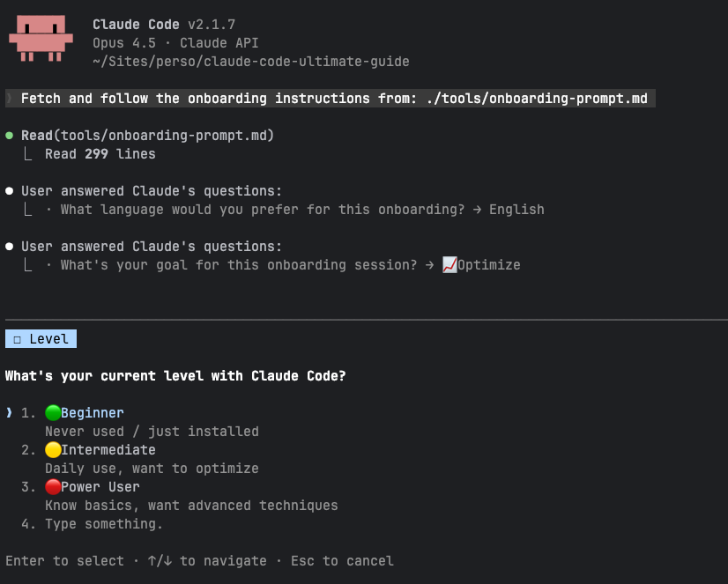Click the green dot beside Read(tools/onboarding-prompt.md)
The height and width of the screenshot is (584, 728).
pos(9,135)
